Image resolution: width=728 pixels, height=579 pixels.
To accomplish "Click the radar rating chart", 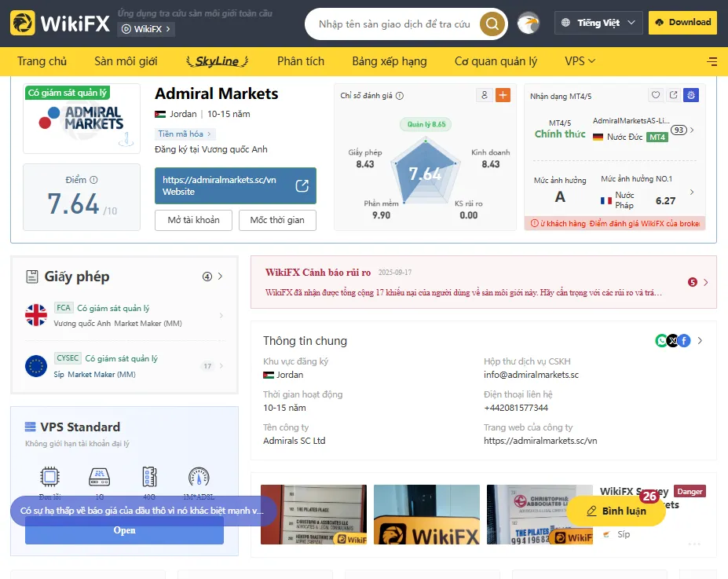I will pyautogui.click(x=426, y=171).
